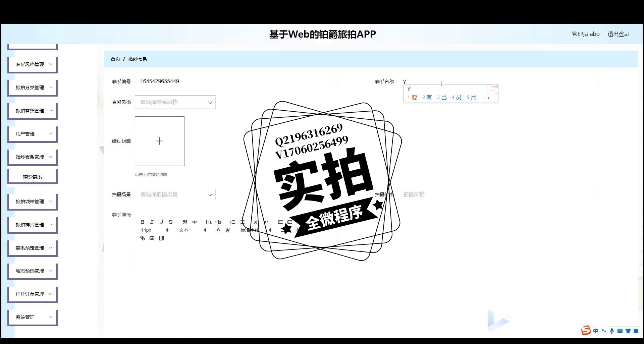
Task: Insert a hyperlink in the editor
Action: coord(143,238)
